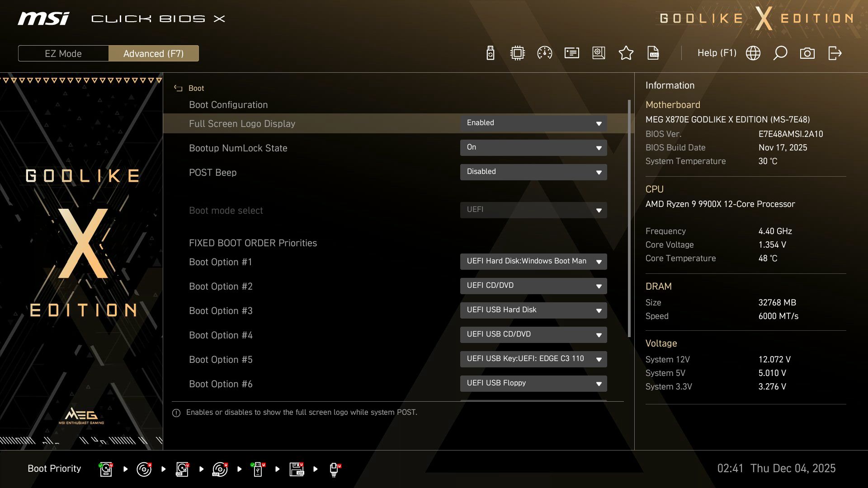Image resolution: width=868 pixels, height=488 pixels.
Task: Disable Full Screen Logo Display
Action: [533, 123]
